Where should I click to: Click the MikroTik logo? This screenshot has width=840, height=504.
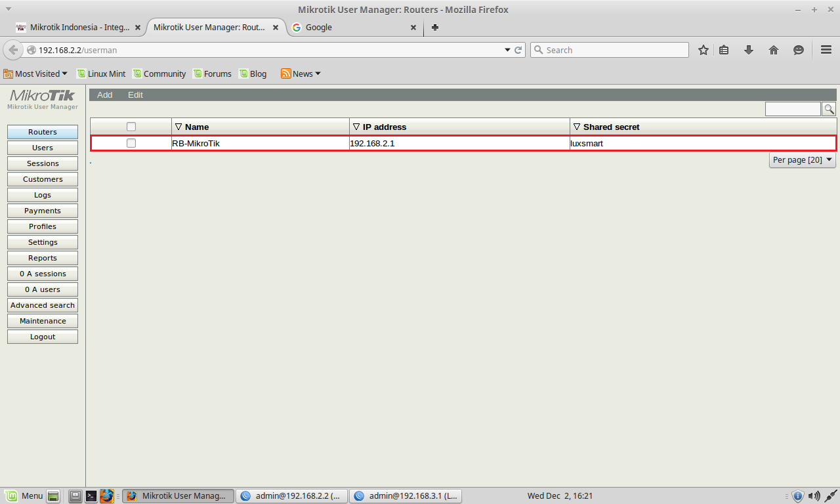(43, 96)
